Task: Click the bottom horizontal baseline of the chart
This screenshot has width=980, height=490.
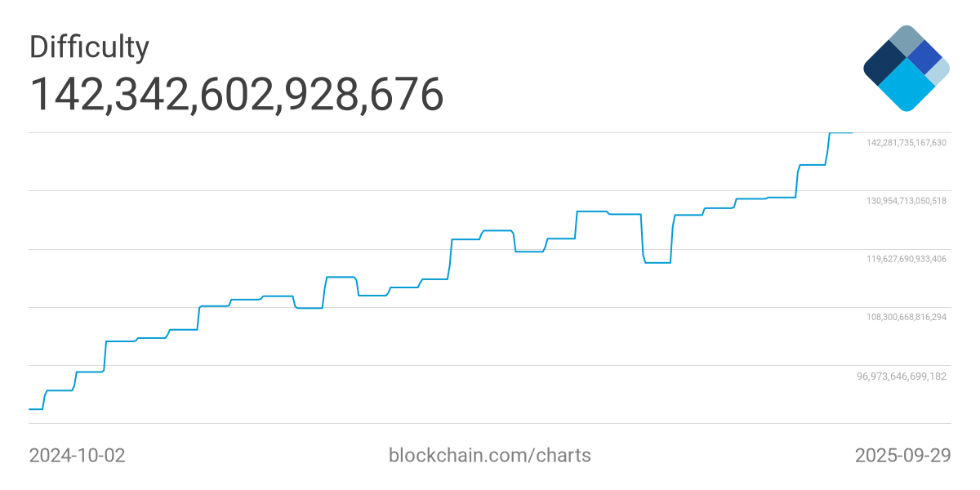Action: point(490,423)
